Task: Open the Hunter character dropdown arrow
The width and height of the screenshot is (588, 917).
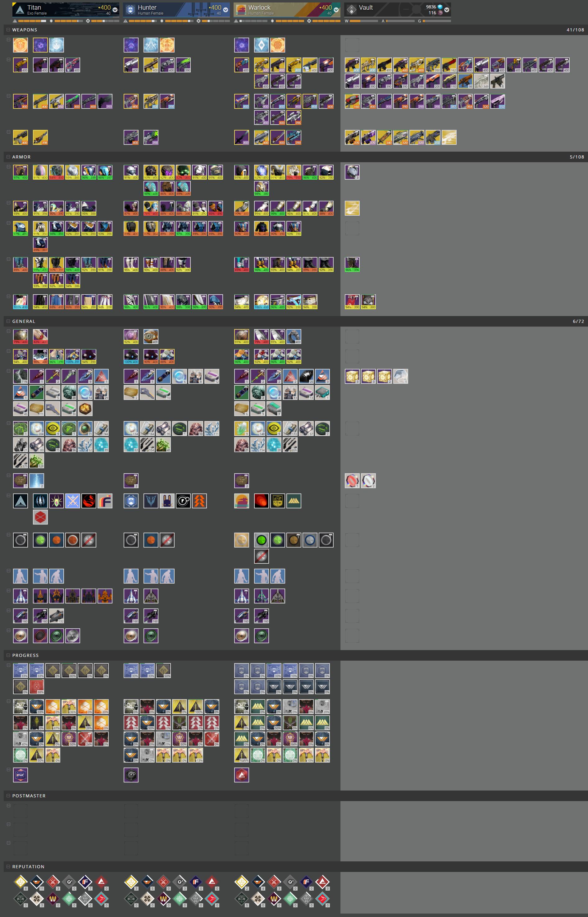Action: (x=226, y=10)
